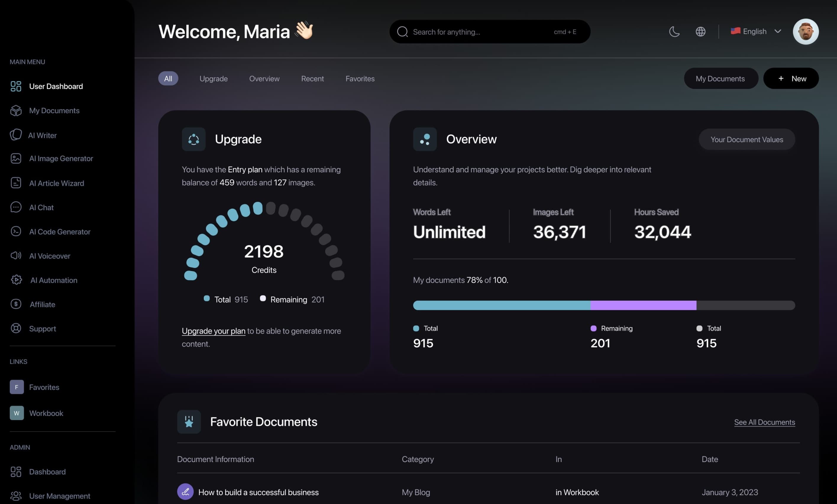Screen dimensions: 837x504
Task: Click the Document Information column header
Action: (215, 459)
